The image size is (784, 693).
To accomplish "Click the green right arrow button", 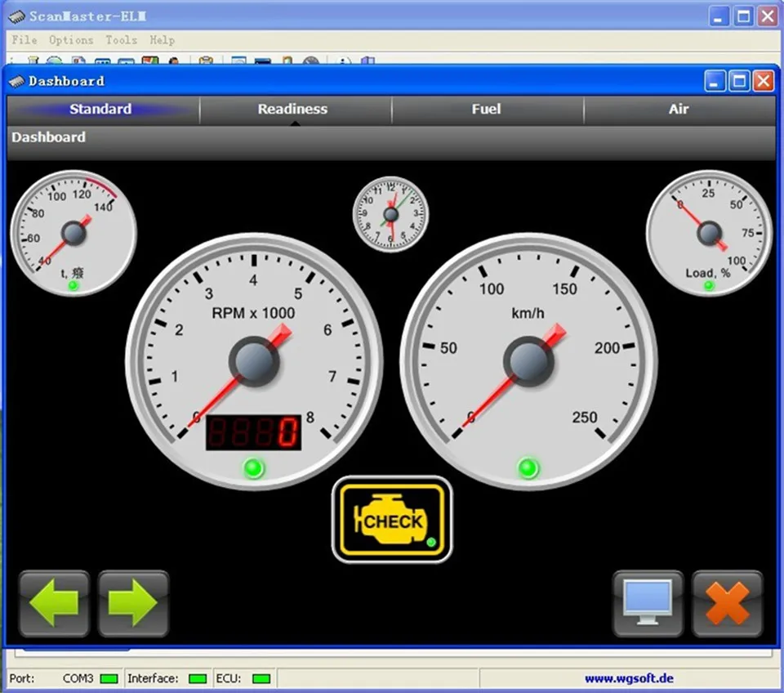I will point(133,604).
